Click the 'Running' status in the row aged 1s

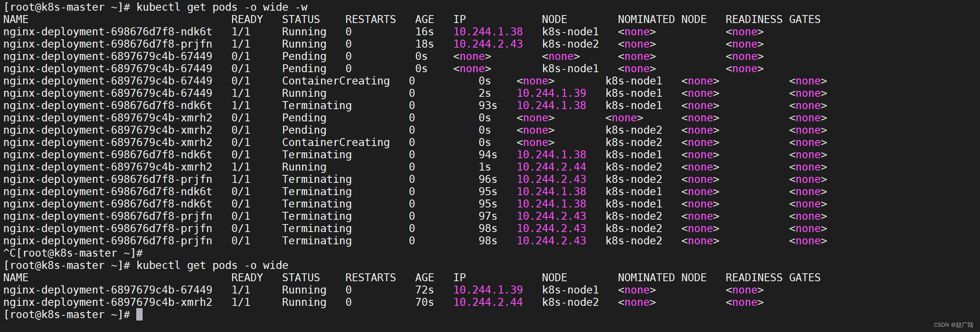click(304, 167)
